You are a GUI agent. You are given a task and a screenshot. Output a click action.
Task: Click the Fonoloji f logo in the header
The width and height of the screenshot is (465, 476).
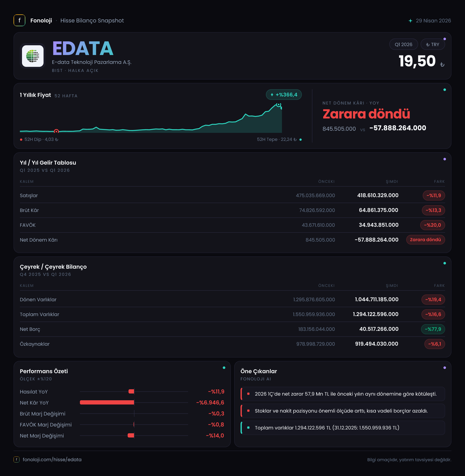19,20
